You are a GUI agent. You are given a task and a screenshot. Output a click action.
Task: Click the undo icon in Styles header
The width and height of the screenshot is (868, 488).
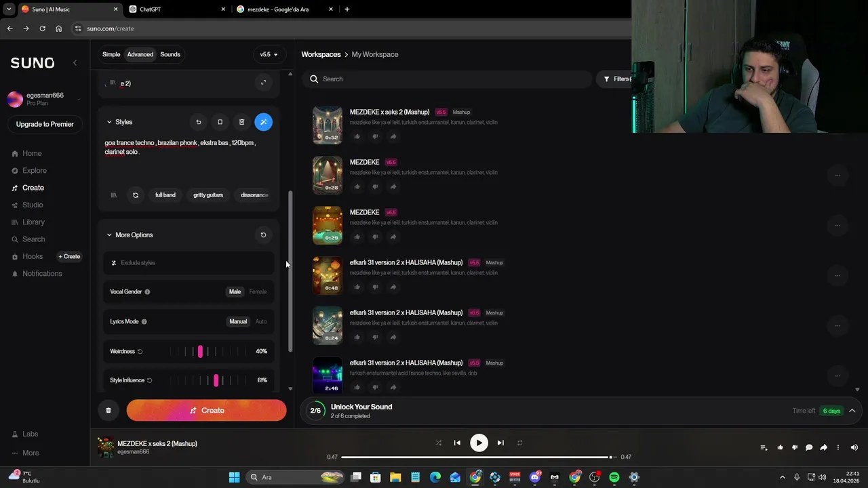[198, 122]
